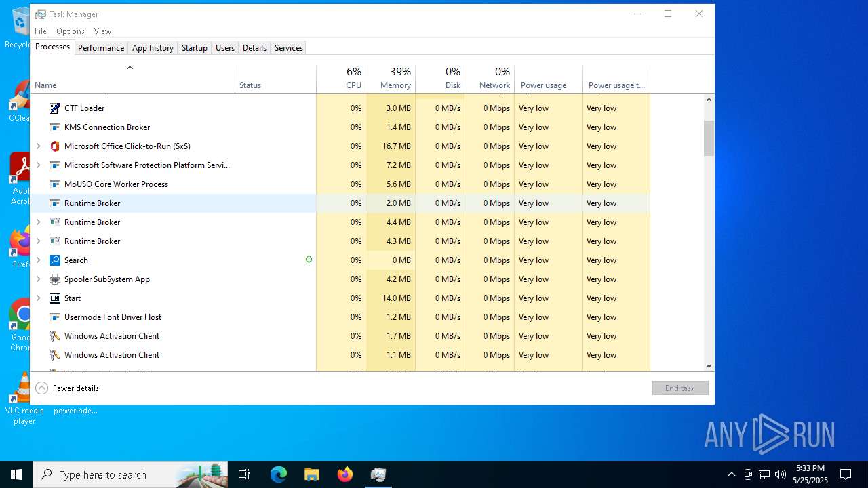
Task: Switch to the Startup tab
Action: pyautogui.click(x=195, y=48)
